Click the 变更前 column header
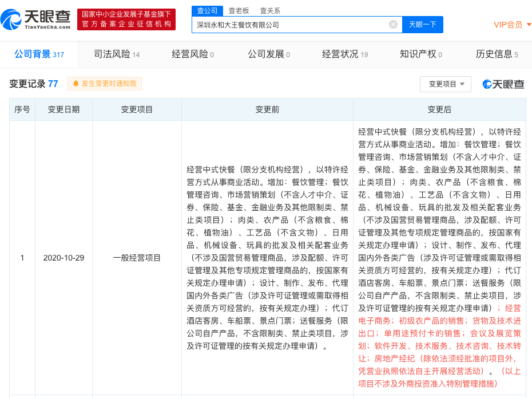This screenshot has width=532, height=398. pos(267,109)
